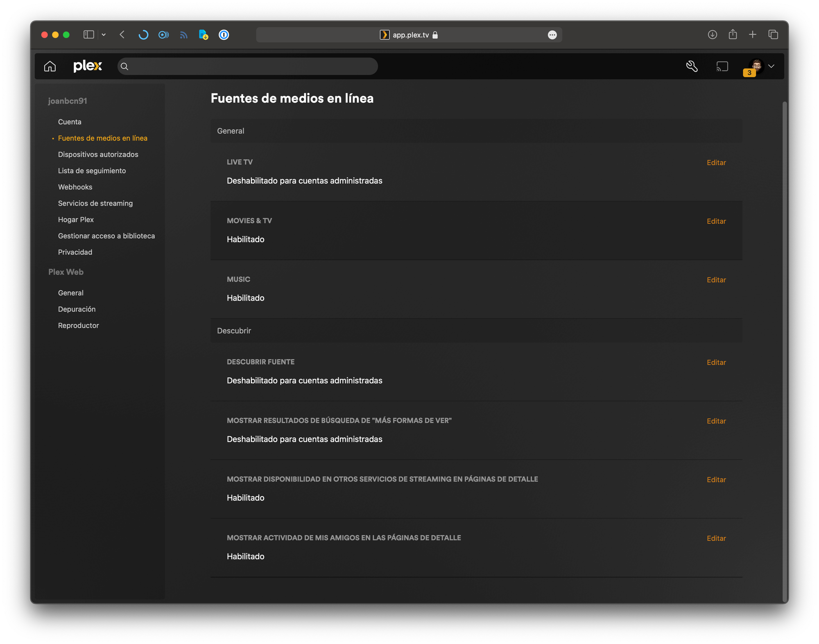Click Deshabilitado value under Live TV
This screenshot has width=819, height=644.
[305, 181]
